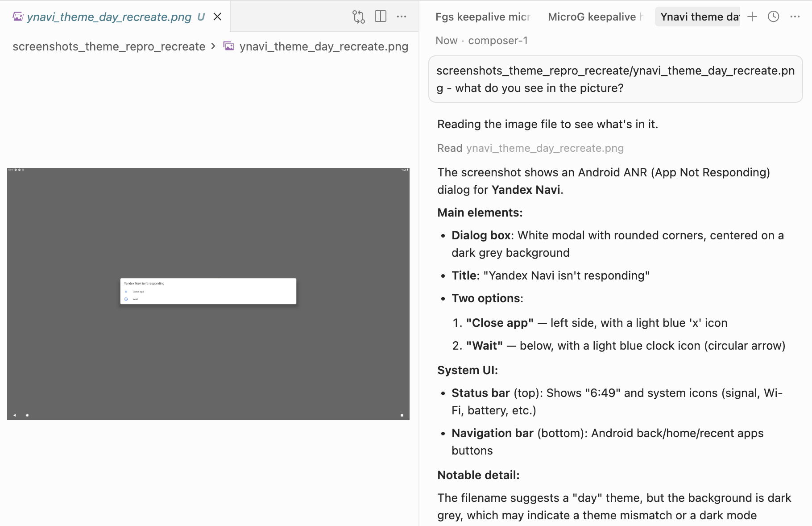Click "Now · composer-1" chat info text

pos(482,41)
